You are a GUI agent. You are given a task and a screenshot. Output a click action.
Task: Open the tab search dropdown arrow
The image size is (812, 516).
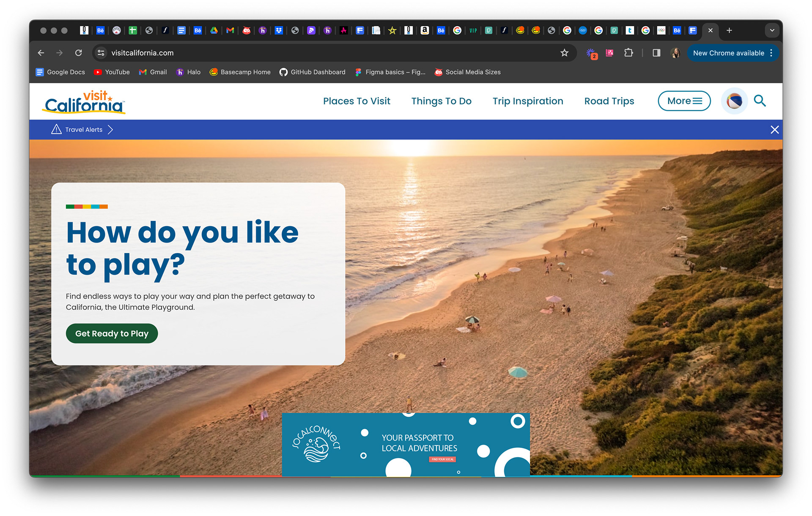pyautogui.click(x=772, y=30)
